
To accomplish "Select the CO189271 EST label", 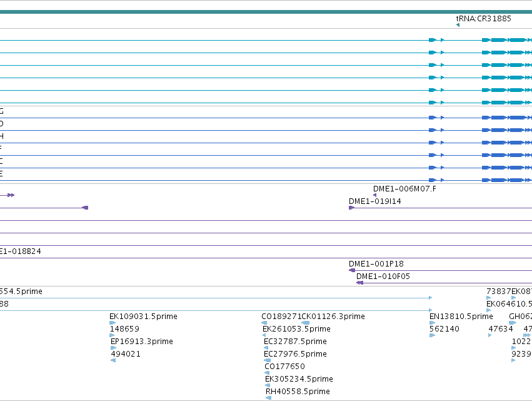I will point(281,317).
